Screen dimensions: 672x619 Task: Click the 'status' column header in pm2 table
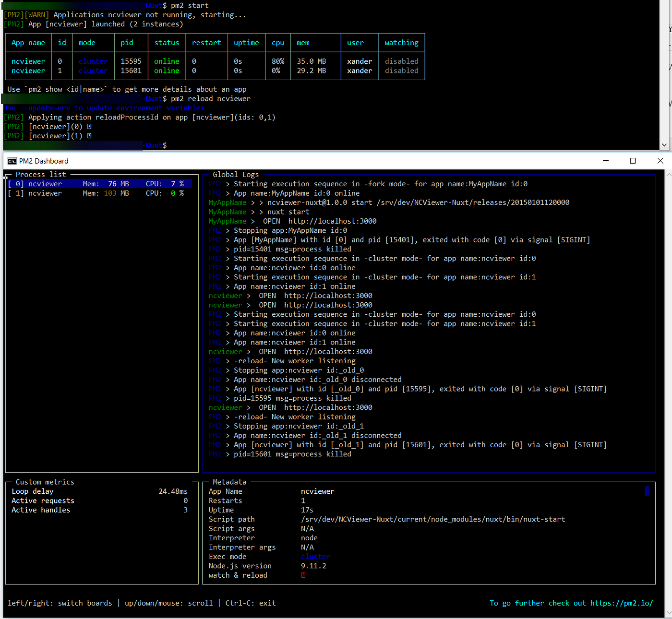[167, 43]
